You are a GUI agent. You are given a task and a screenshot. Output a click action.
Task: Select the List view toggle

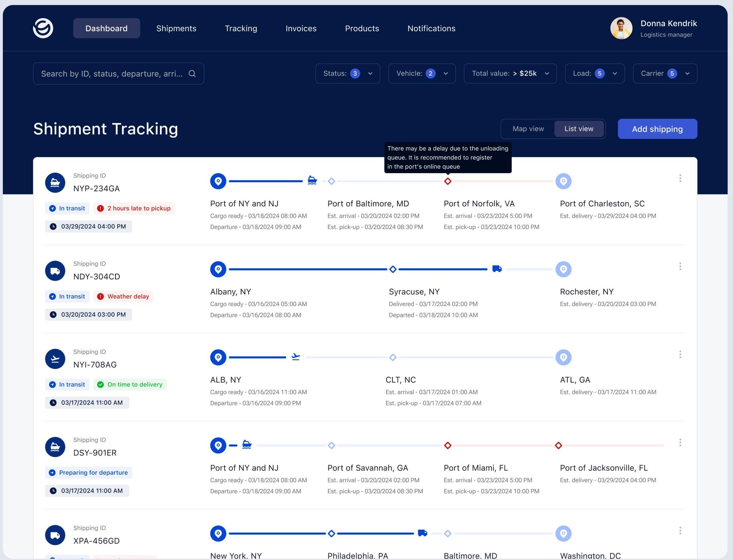pos(579,129)
